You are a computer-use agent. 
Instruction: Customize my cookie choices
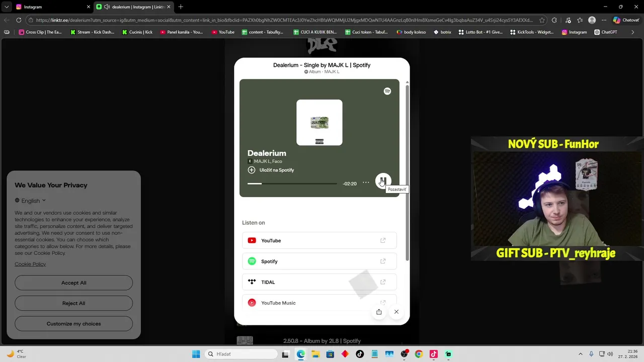pos(73,324)
